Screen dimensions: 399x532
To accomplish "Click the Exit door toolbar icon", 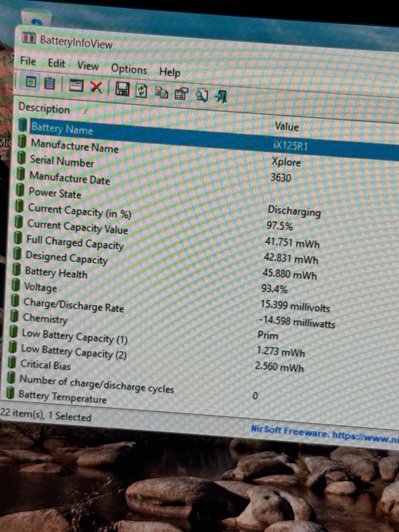I will (221, 97).
